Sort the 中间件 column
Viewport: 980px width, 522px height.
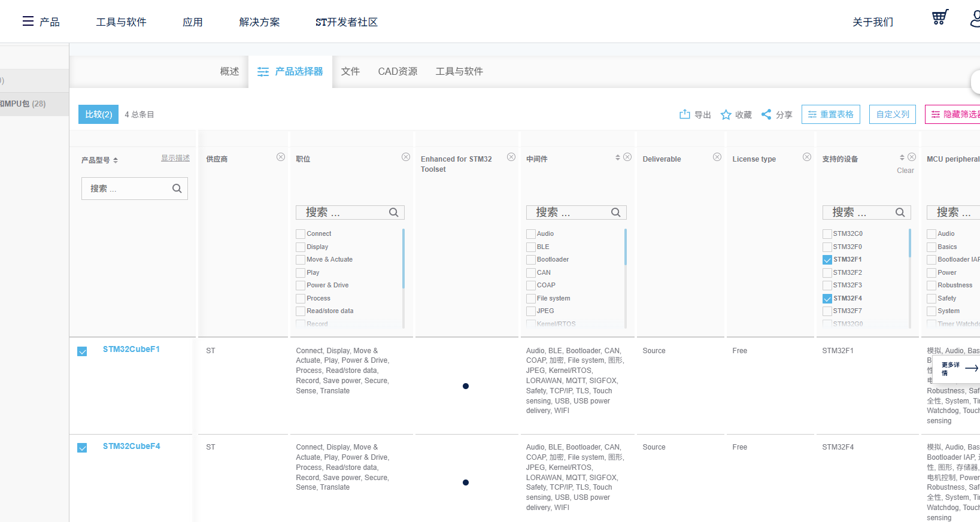click(x=618, y=157)
